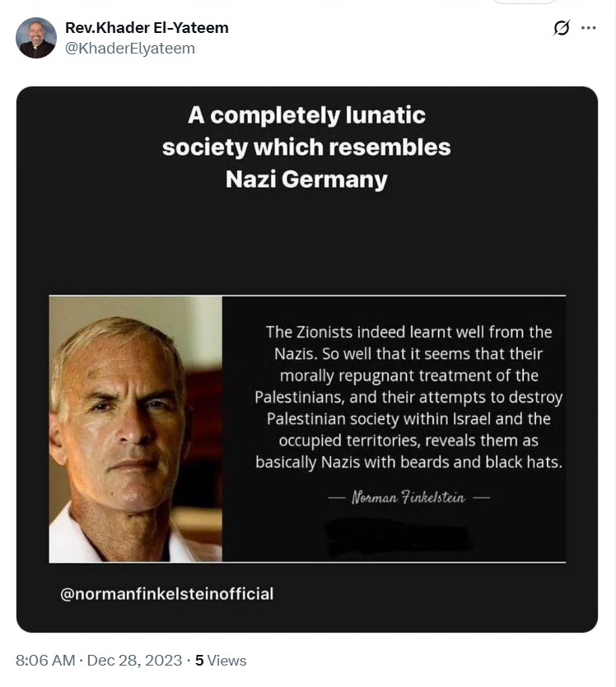
Task: Open the 8:06 AM timestamp link
Action: pyautogui.click(x=44, y=661)
